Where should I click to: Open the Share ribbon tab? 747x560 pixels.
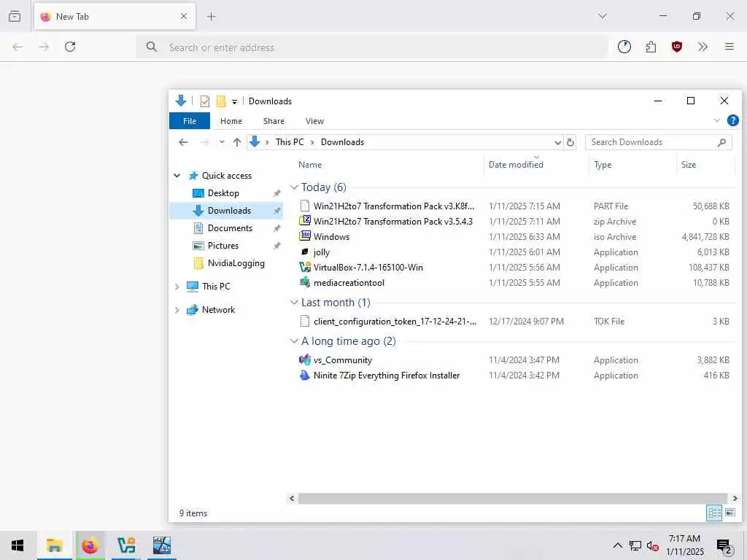[274, 121]
